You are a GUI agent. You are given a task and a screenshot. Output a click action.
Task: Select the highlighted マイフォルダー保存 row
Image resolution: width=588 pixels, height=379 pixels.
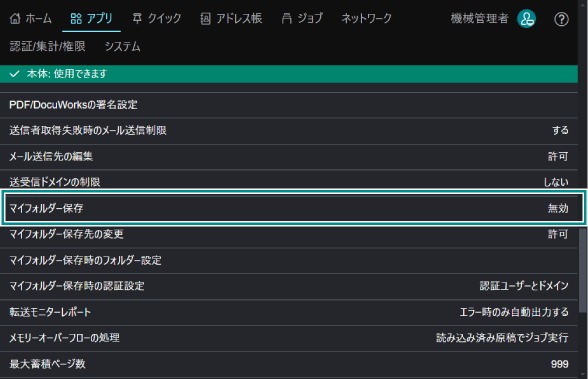(294, 208)
